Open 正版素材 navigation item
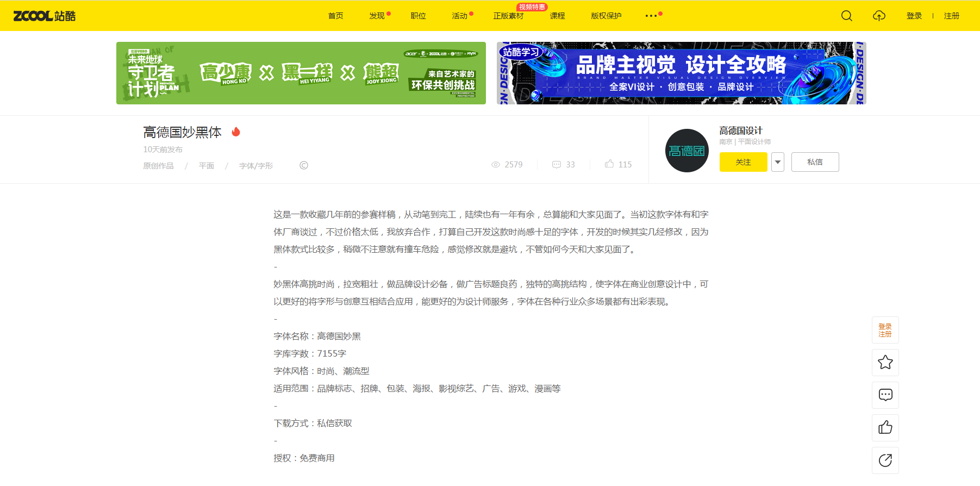Image resolution: width=980 pixels, height=486 pixels. (509, 16)
